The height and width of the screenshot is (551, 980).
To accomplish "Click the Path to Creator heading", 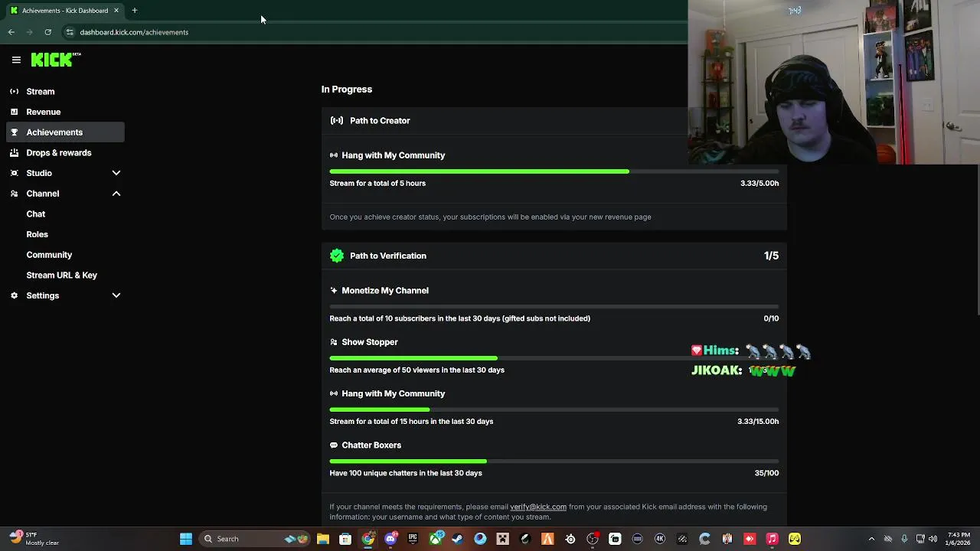I will 380,120.
